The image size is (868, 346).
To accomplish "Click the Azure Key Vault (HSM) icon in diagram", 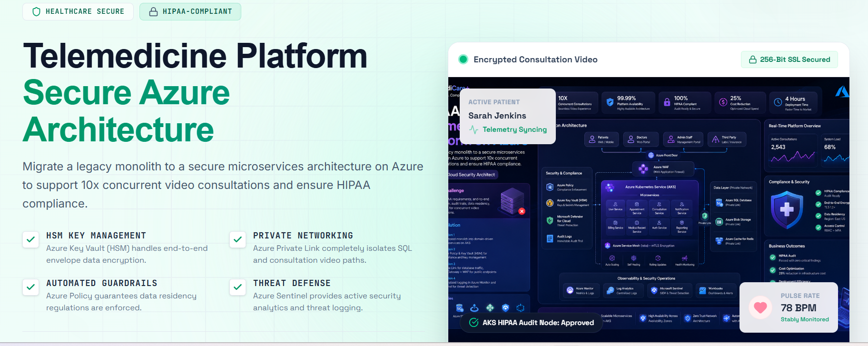I will 550,203.
